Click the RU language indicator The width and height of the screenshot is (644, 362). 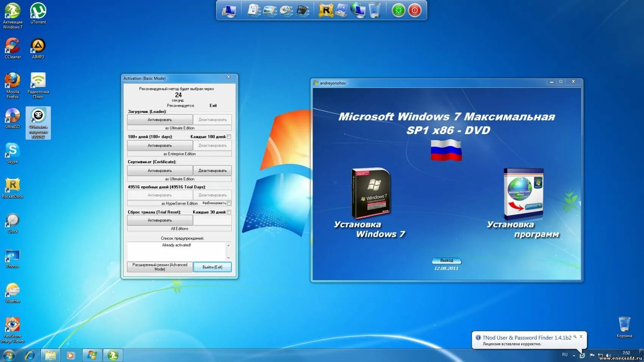pyautogui.click(x=565, y=355)
